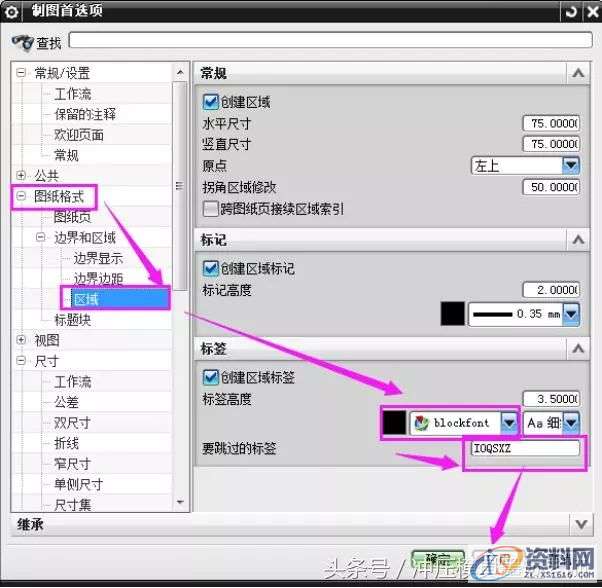Toggle the 创建区域 checkbox

click(x=210, y=102)
